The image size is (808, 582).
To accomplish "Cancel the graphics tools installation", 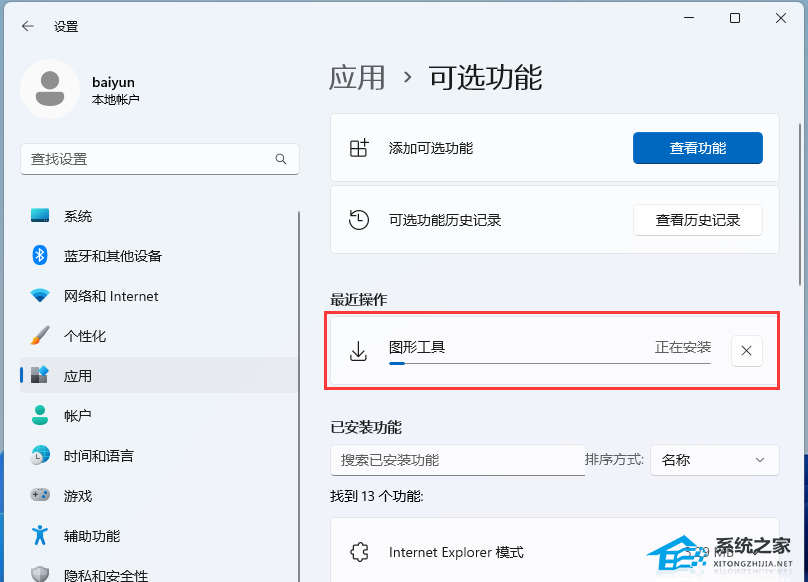I will pyautogui.click(x=747, y=350).
